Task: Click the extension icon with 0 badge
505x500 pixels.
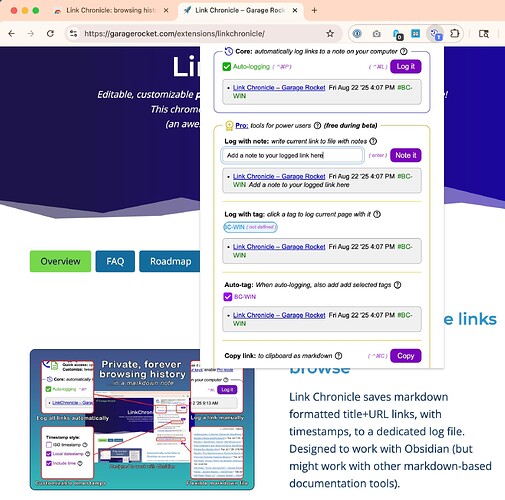Action: pyautogui.click(x=397, y=34)
